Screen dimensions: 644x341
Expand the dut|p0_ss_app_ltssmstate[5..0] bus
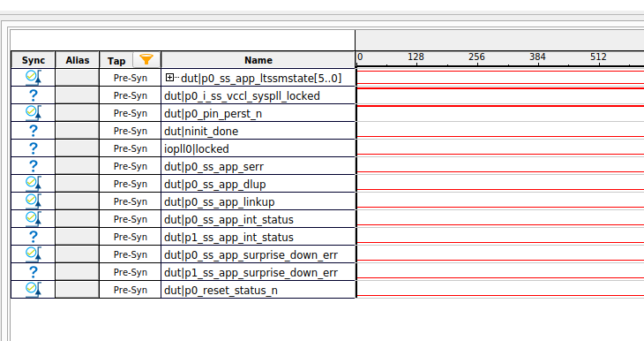(169, 78)
